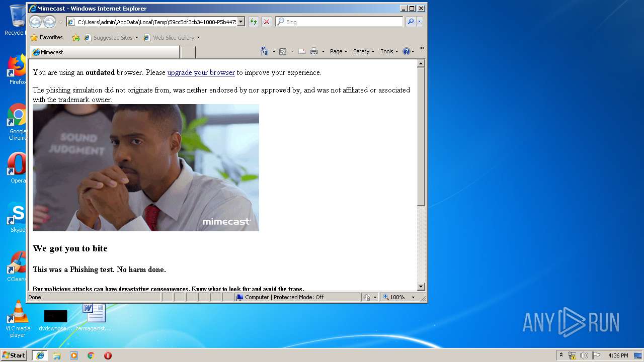Open the Favorites center

46,37
